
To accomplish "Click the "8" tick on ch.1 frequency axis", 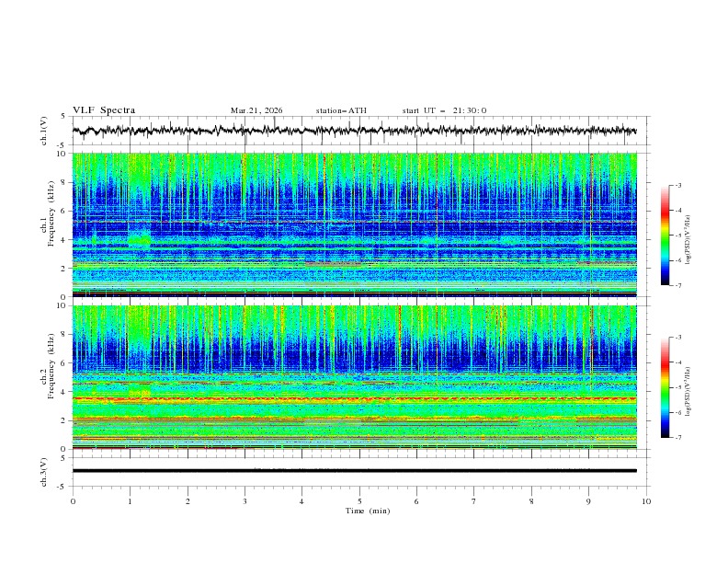I will click(65, 182).
